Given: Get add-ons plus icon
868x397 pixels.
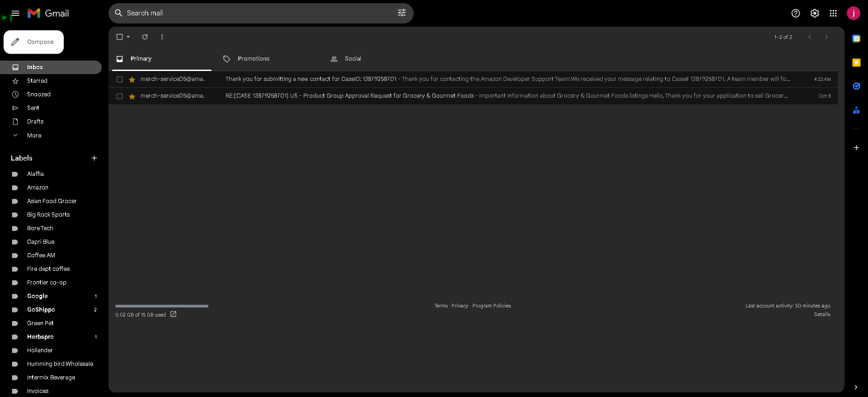Looking at the screenshot, I should [x=856, y=148].
